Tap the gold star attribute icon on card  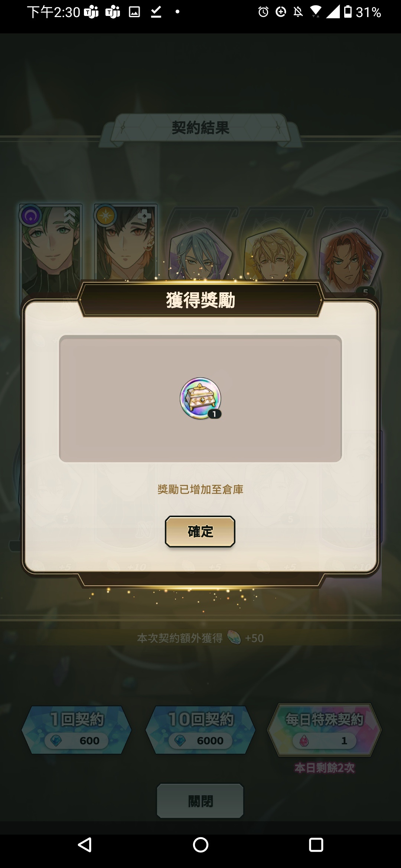pyautogui.click(x=105, y=215)
